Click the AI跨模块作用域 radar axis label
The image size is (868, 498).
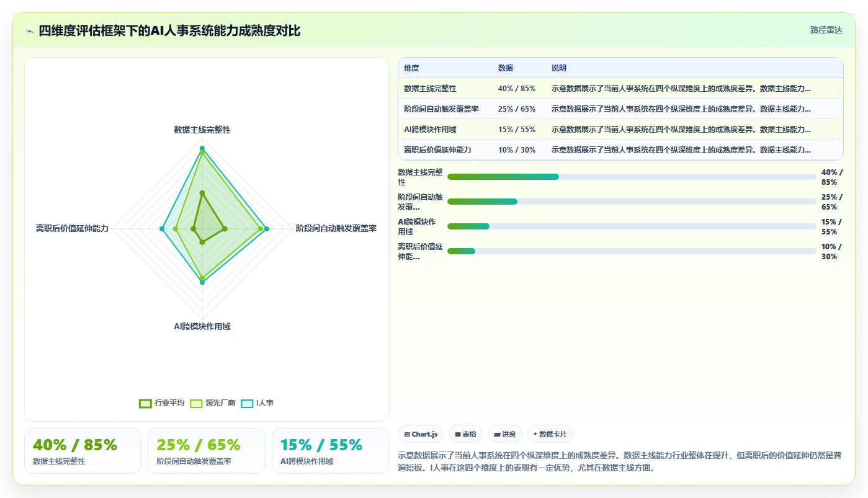202,327
